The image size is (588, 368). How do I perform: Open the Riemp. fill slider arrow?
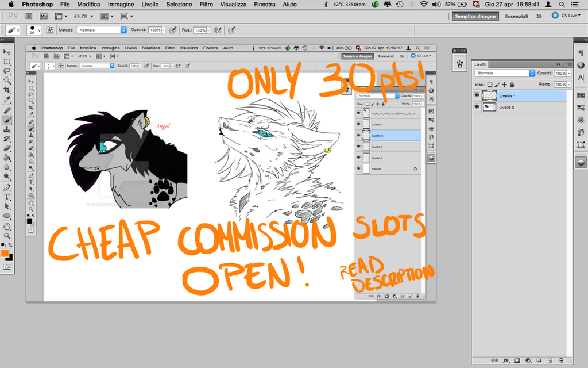coord(569,85)
